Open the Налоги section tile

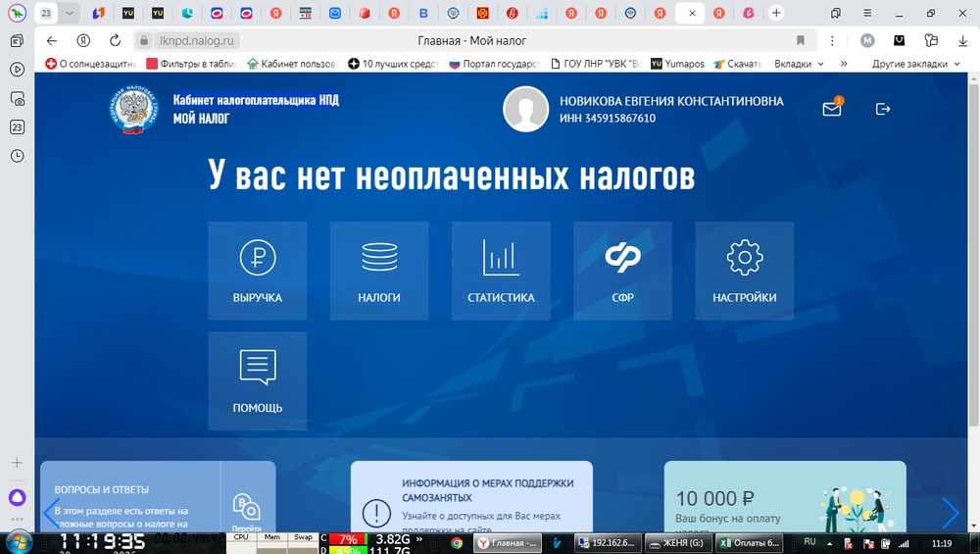tap(379, 271)
